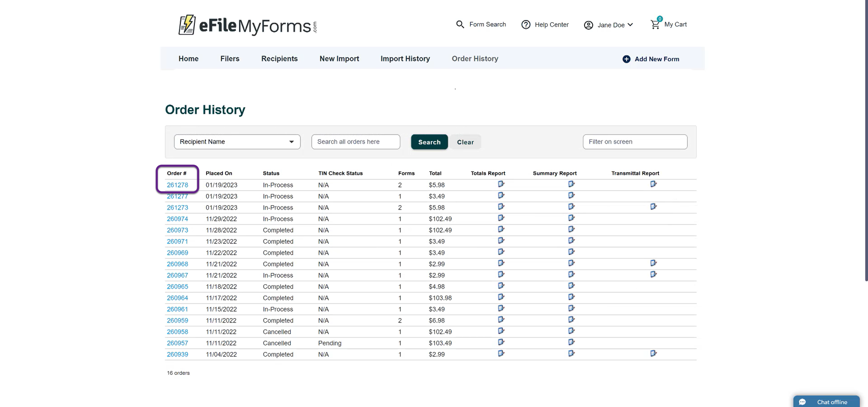Switch to the Recipients page

click(279, 58)
